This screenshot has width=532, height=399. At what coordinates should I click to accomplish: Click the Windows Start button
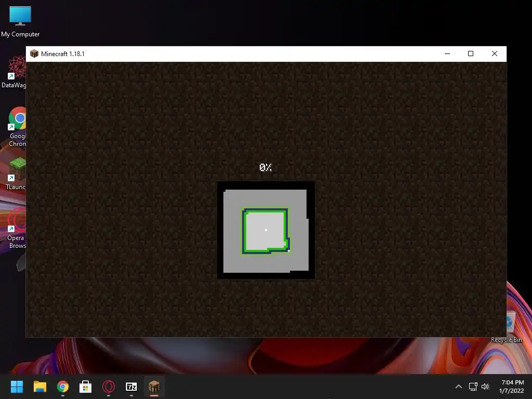[17, 387]
